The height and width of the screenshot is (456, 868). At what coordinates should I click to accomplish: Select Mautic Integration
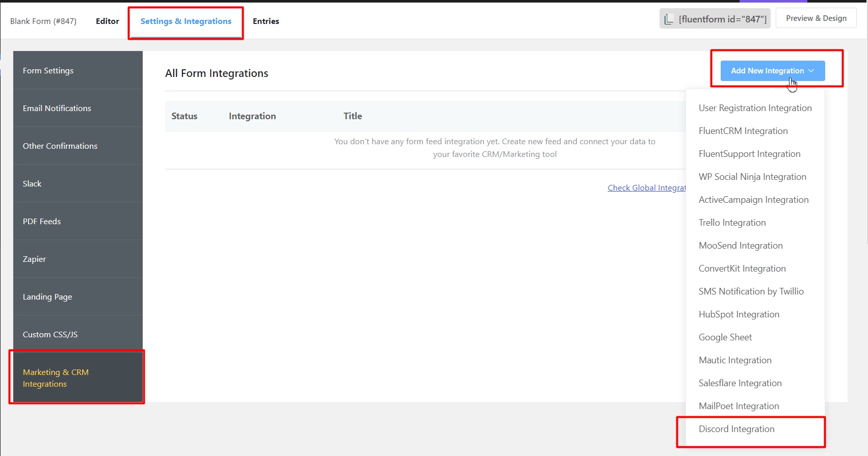755,360
